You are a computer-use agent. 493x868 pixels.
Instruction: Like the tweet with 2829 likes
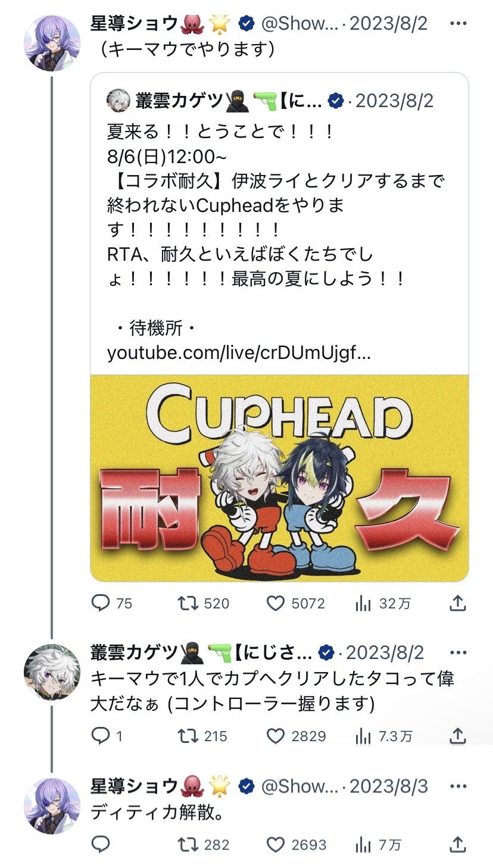click(275, 736)
